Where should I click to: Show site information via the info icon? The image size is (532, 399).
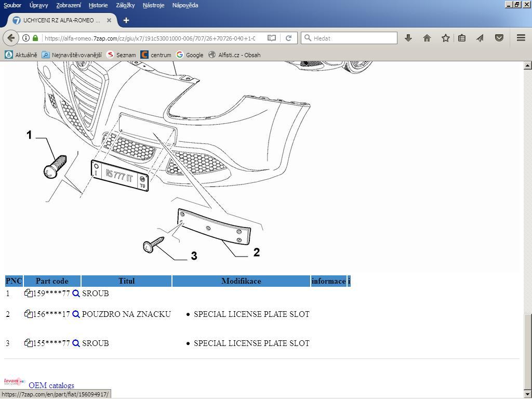point(25,38)
